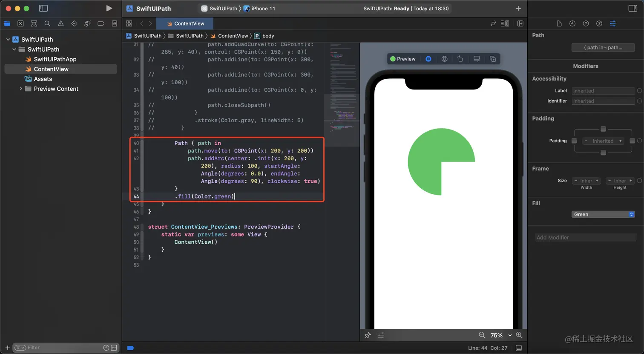Click the Accessibility Identifier field
The width and height of the screenshot is (644, 354).
604,101
